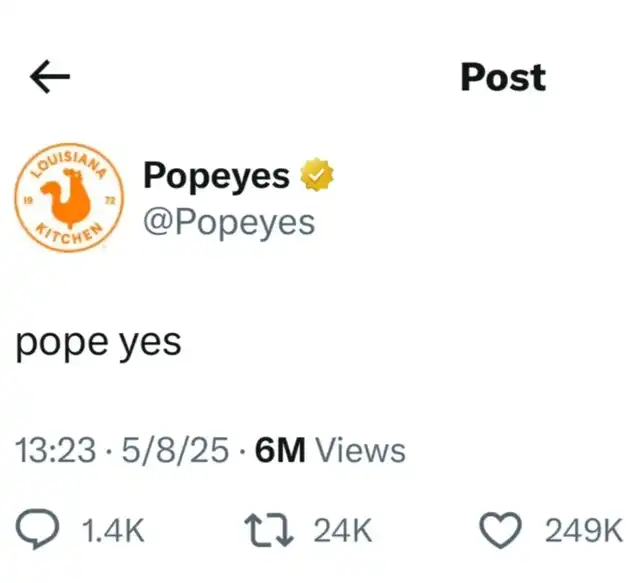
Task: Open the Popeyes profile avatar
Action: [69, 198]
